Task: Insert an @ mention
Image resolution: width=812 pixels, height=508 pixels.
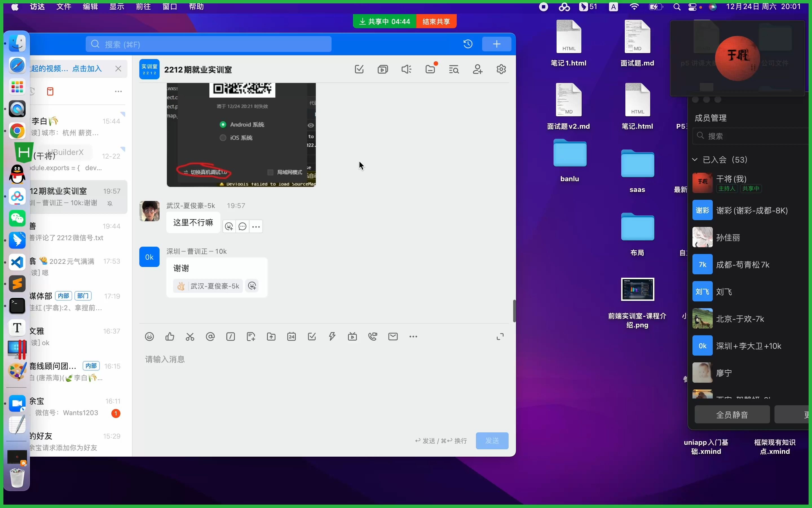Action: (x=210, y=336)
